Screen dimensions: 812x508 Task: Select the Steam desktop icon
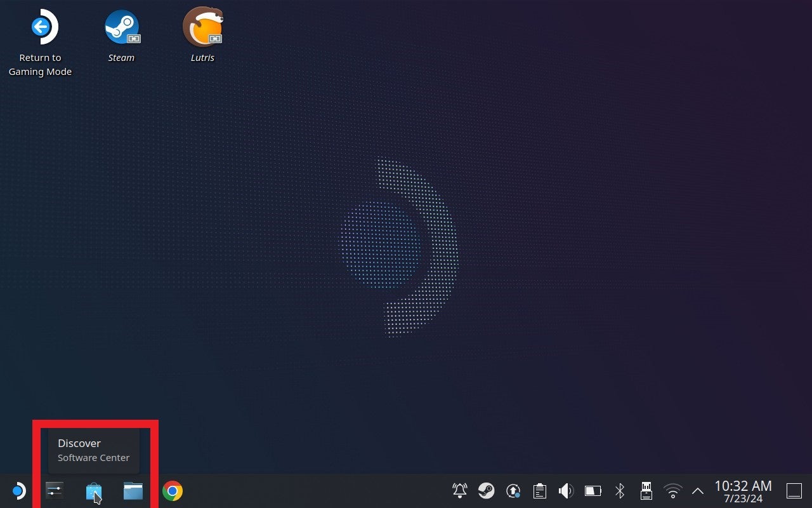pyautogui.click(x=121, y=29)
